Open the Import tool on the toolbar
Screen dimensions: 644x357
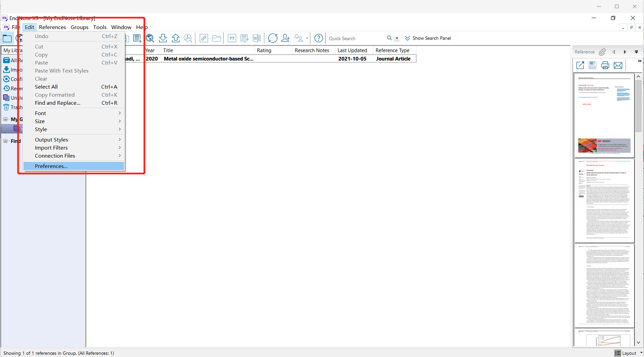pyautogui.click(x=163, y=38)
